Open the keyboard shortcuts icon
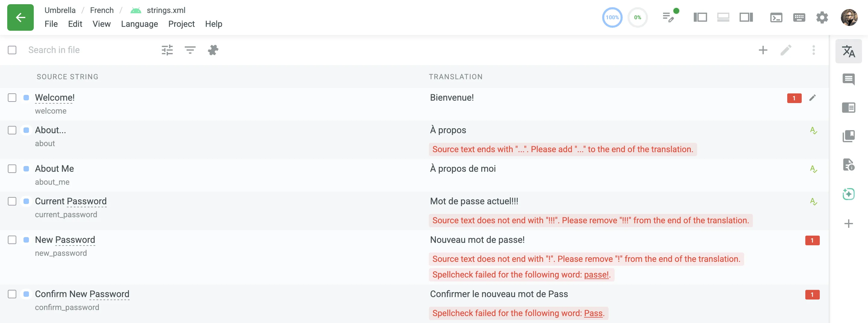The width and height of the screenshot is (868, 323). pos(799,17)
